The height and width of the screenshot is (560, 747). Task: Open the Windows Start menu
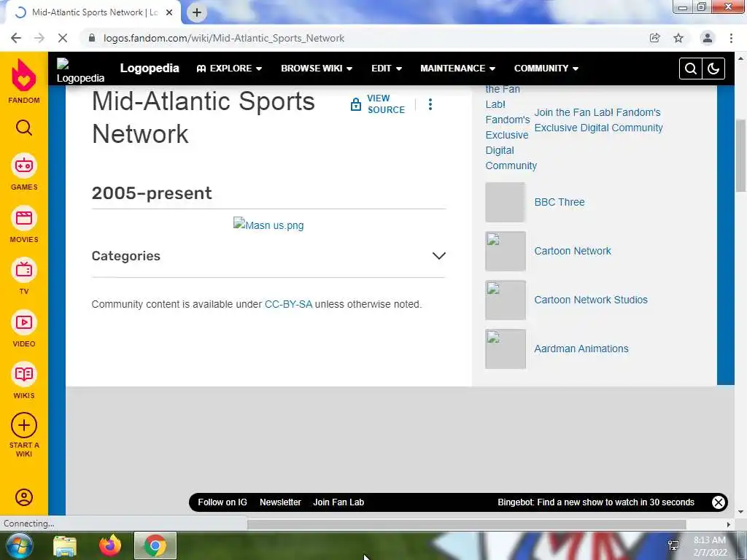pos(19,545)
